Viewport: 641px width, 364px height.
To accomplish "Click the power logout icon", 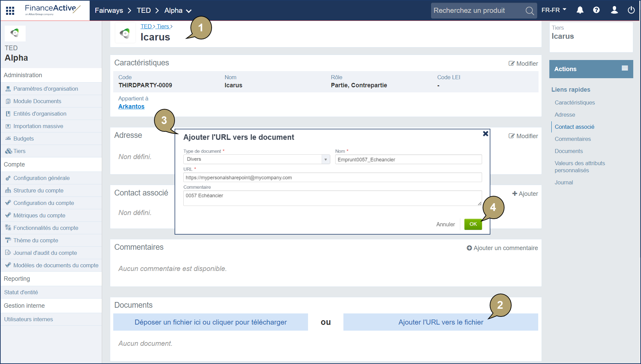I will click(631, 10).
